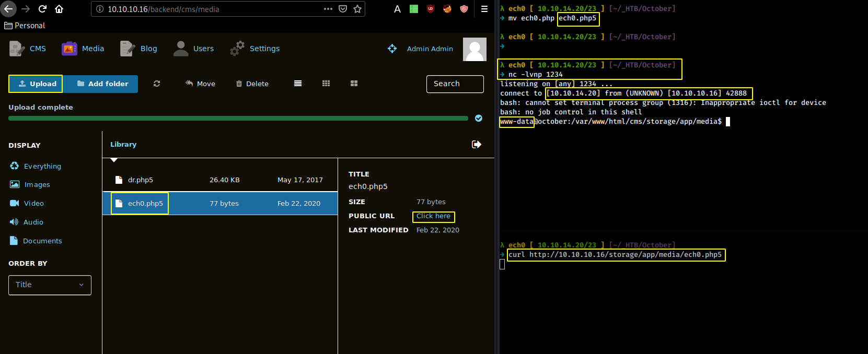Click the green square extension icon
The width and height of the screenshot is (868, 354).
[414, 9]
